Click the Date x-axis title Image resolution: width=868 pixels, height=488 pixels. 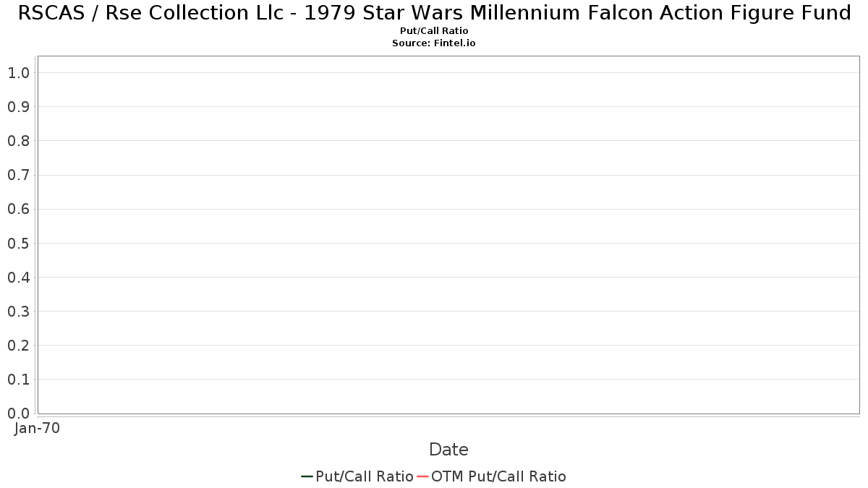pyautogui.click(x=448, y=450)
